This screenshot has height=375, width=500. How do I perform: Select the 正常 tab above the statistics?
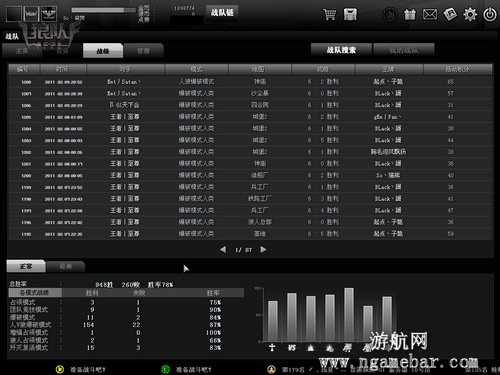(26, 266)
